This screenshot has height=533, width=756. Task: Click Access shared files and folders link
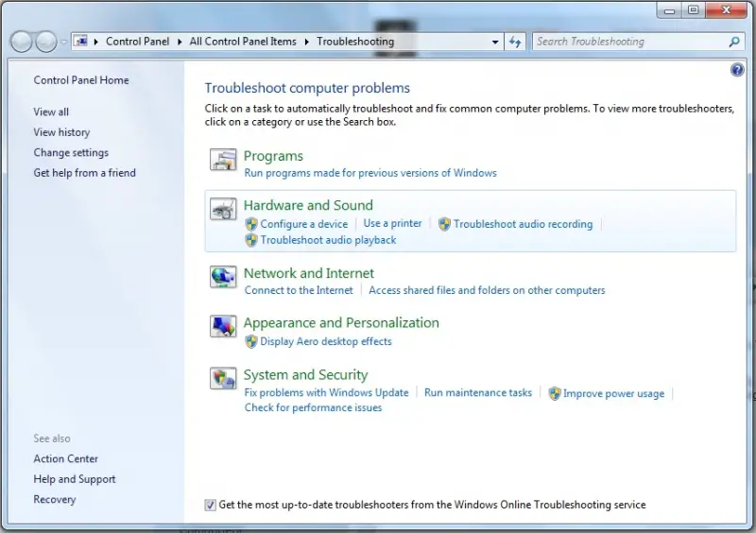[487, 290]
